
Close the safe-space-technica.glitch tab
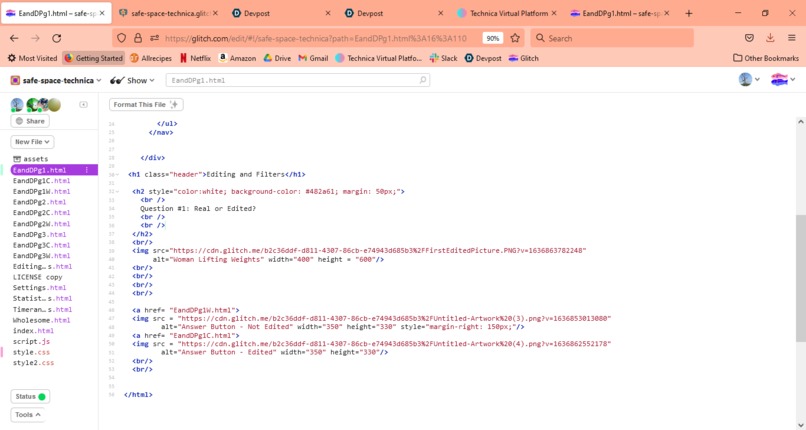[x=215, y=13]
